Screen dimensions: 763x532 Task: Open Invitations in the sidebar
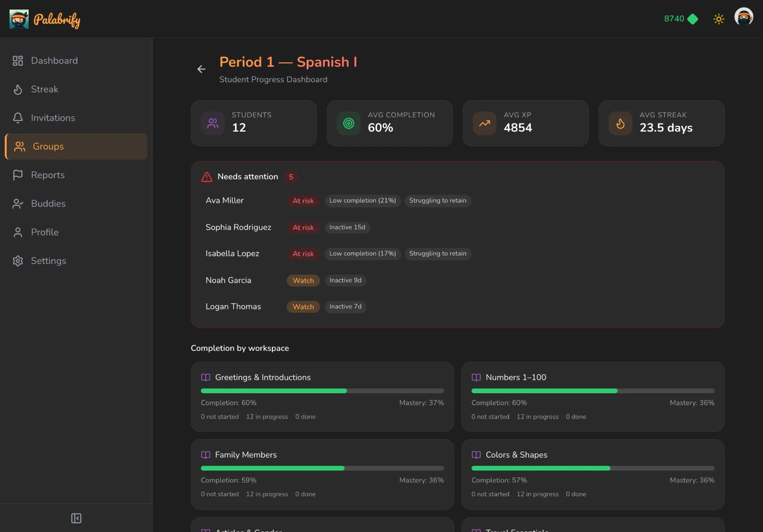(76, 118)
